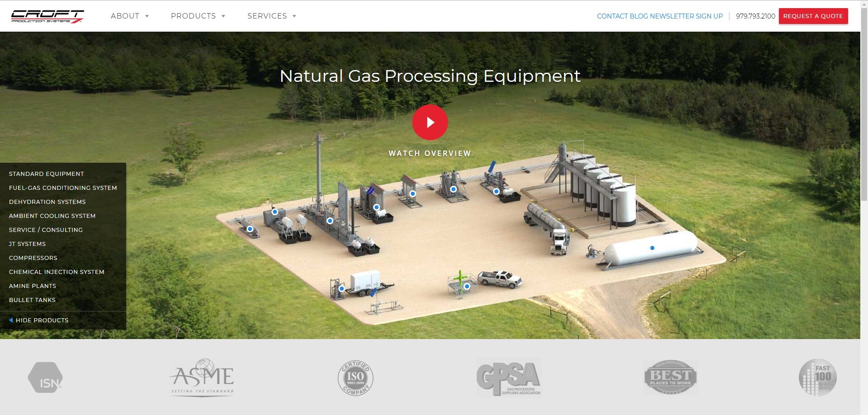Click the Request a Quote button
Image resolution: width=868 pixels, height=415 pixels.
click(x=813, y=16)
